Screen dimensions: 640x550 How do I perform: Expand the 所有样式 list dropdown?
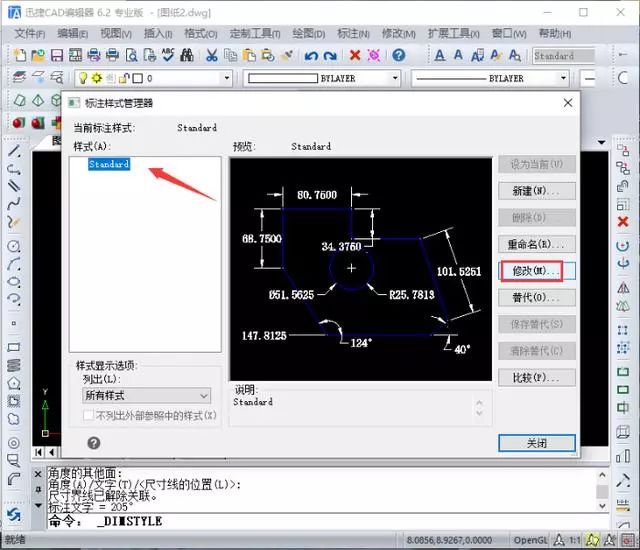[147, 395]
